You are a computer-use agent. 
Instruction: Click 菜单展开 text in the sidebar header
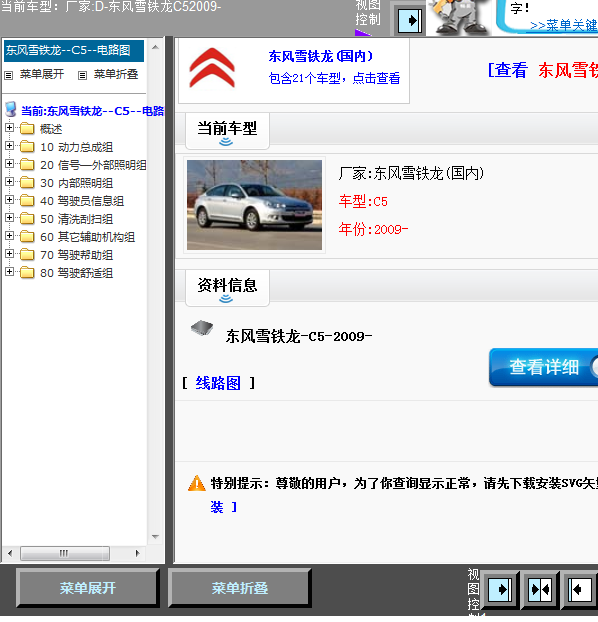pyautogui.click(x=42, y=75)
